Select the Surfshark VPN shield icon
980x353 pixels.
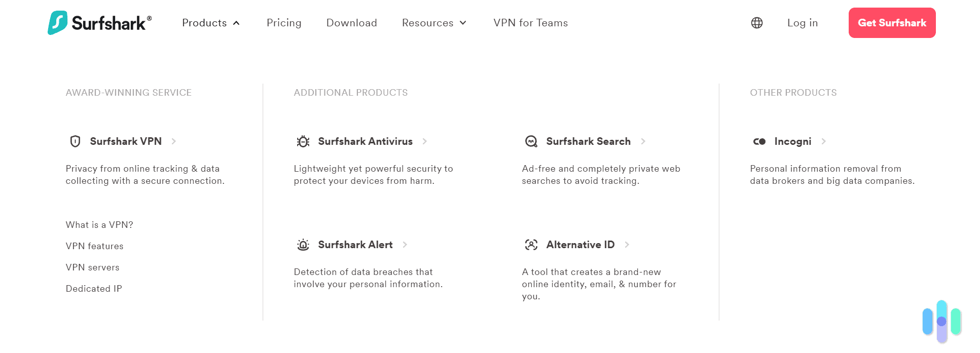point(75,141)
